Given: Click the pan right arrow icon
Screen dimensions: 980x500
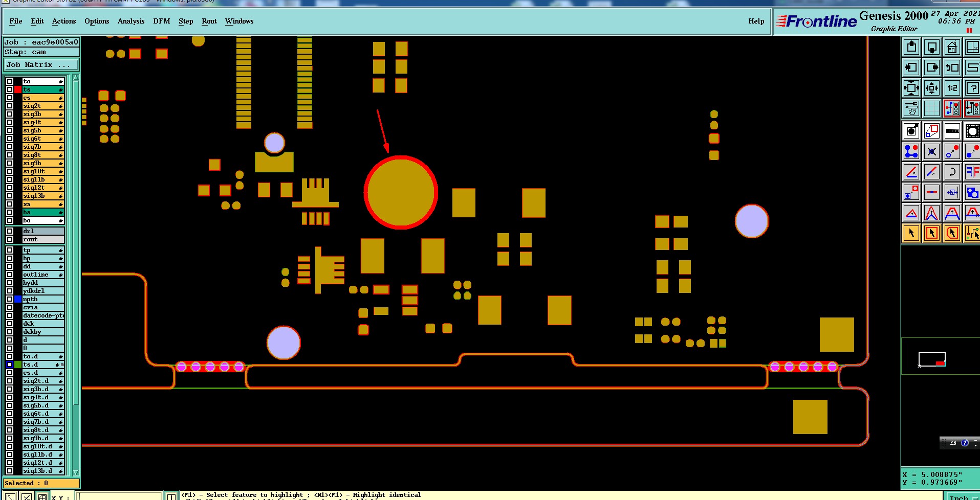Looking at the screenshot, I should [932, 67].
